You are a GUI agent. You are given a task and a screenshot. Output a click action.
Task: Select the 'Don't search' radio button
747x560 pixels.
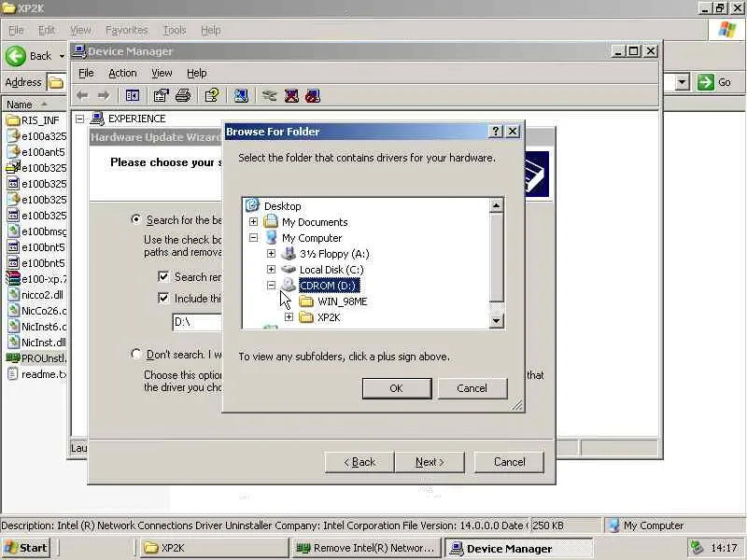tap(135, 355)
